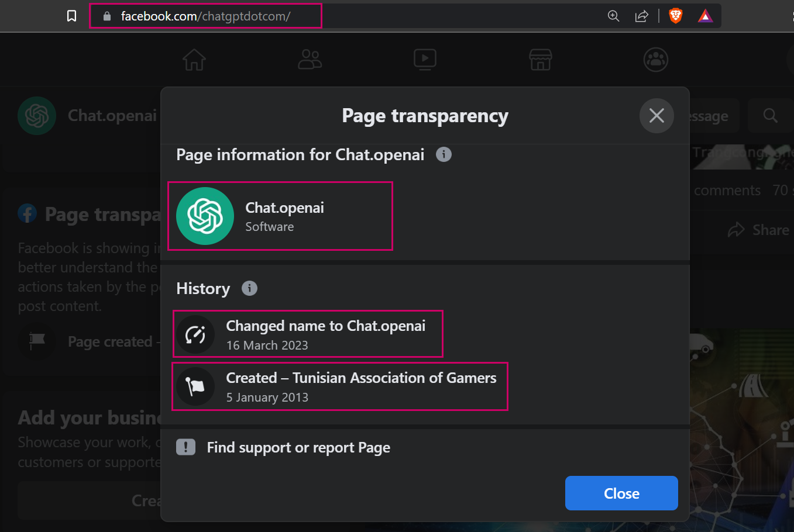Open the Watch video icon
The image size is (794, 532).
(x=425, y=60)
